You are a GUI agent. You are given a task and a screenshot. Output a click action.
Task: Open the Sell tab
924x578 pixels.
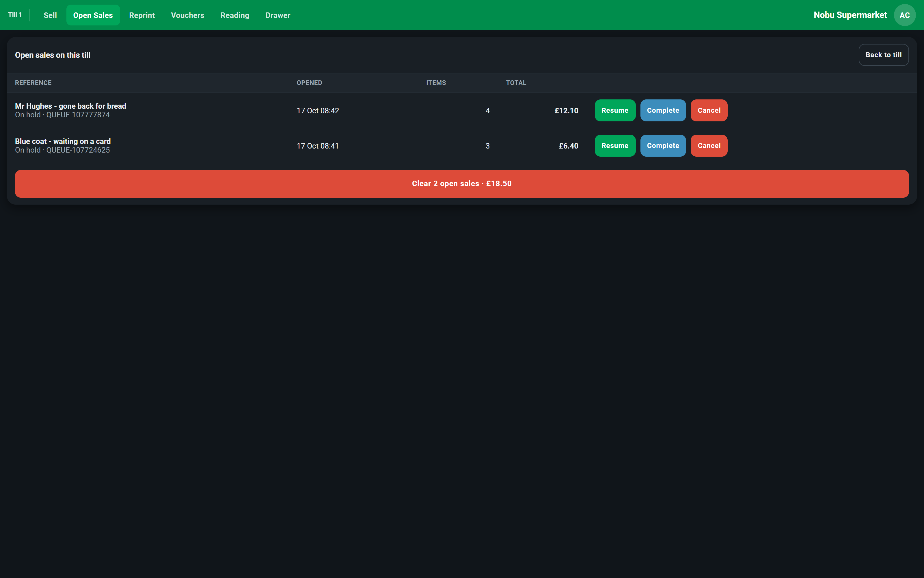[x=50, y=15]
